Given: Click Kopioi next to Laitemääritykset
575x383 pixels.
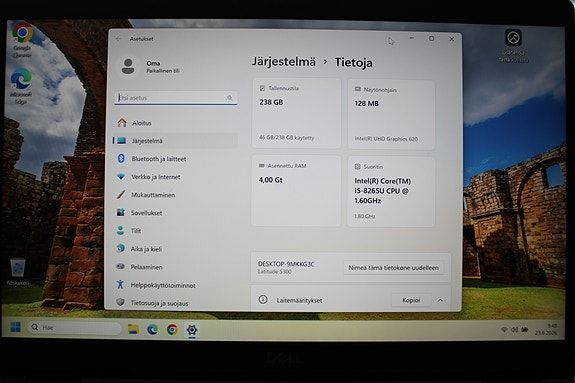Looking at the screenshot, I should (x=411, y=300).
